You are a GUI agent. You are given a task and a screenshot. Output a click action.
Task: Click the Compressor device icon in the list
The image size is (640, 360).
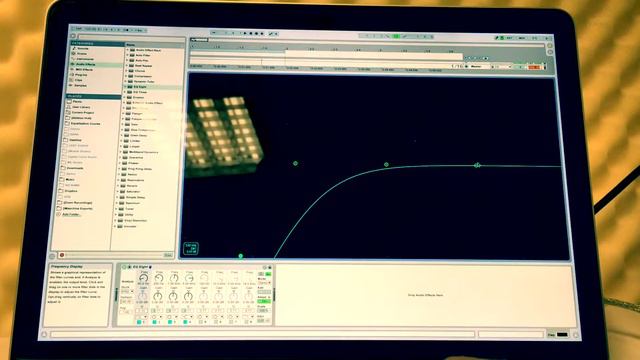coord(130,76)
